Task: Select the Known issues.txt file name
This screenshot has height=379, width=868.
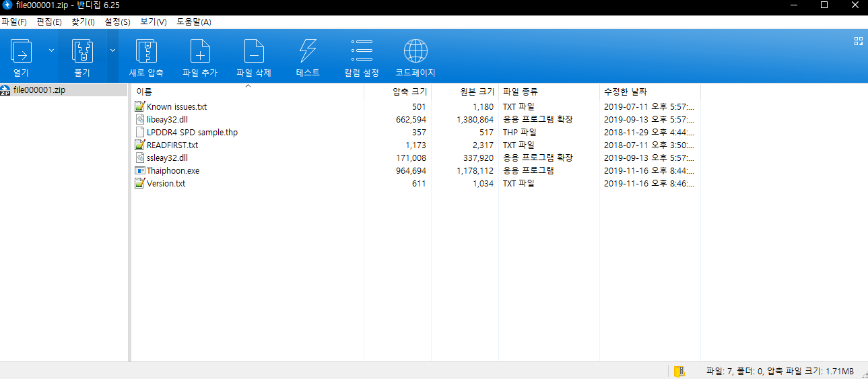Action: coord(176,106)
